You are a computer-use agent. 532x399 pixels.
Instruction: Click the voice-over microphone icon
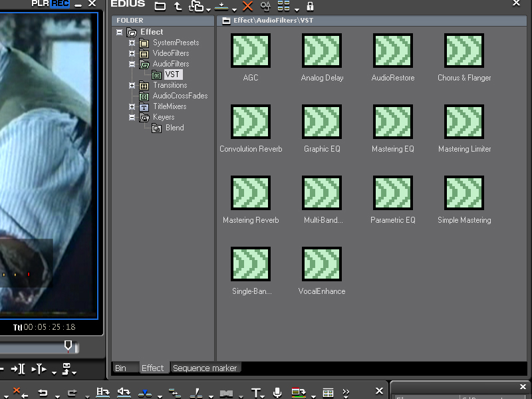click(277, 392)
